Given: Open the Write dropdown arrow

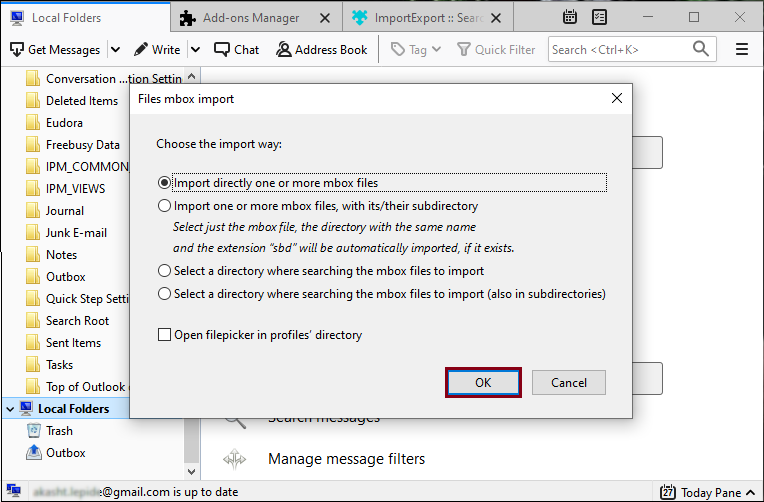Looking at the screenshot, I should point(195,50).
